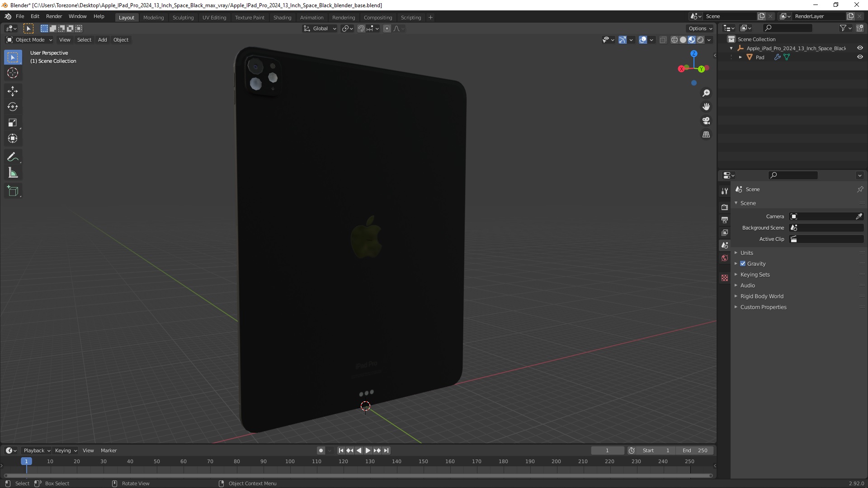The height and width of the screenshot is (488, 868).
Task: Expand Custom Properties panel
Action: pyautogui.click(x=763, y=307)
